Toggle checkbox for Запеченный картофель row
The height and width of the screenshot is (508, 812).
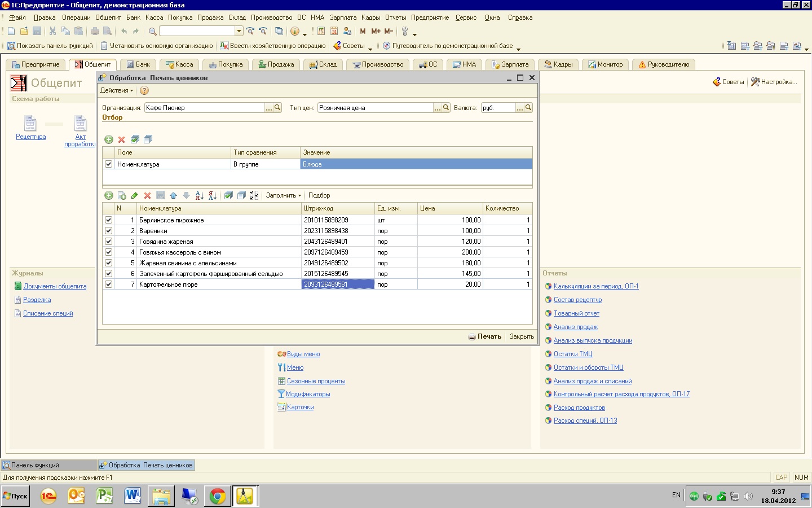[108, 274]
